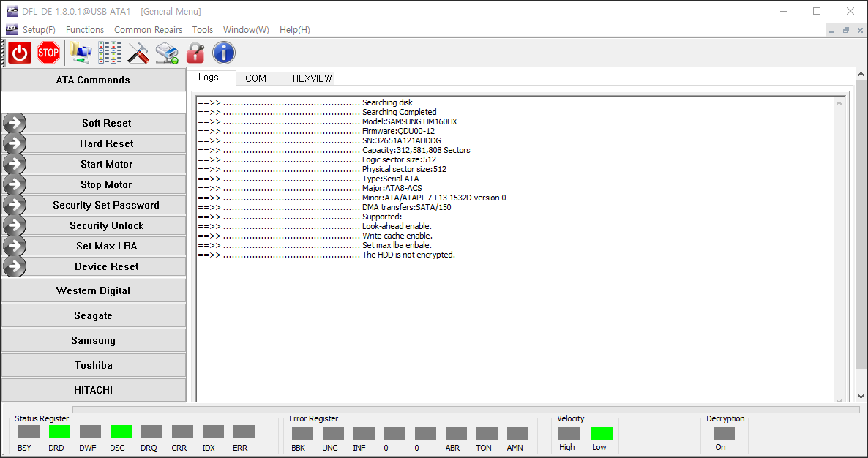The height and width of the screenshot is (458, 868).
Task: Click the red power icon in toolbar
Action: click(20, 53)
